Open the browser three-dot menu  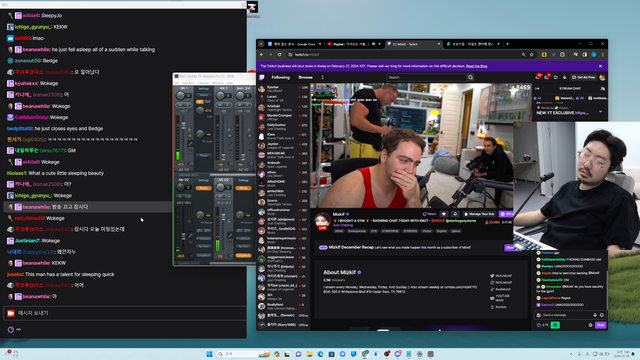(x=603, y=54)
